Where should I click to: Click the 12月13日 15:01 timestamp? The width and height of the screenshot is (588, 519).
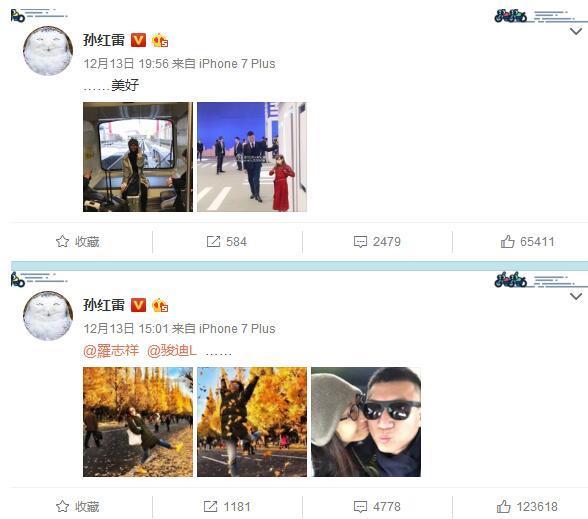tap(126, 329)
